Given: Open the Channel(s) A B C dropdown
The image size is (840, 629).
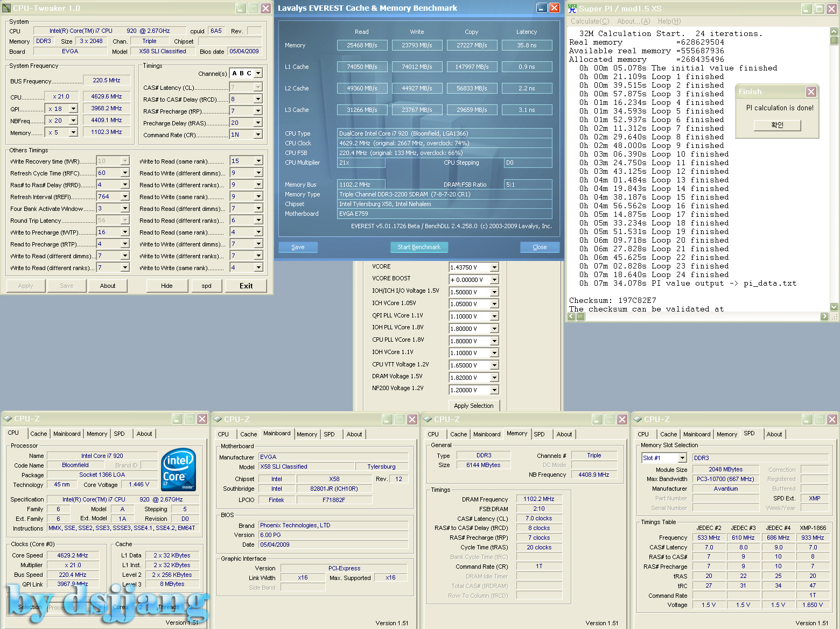Looking at the screenshot, I should pos(258,73).
